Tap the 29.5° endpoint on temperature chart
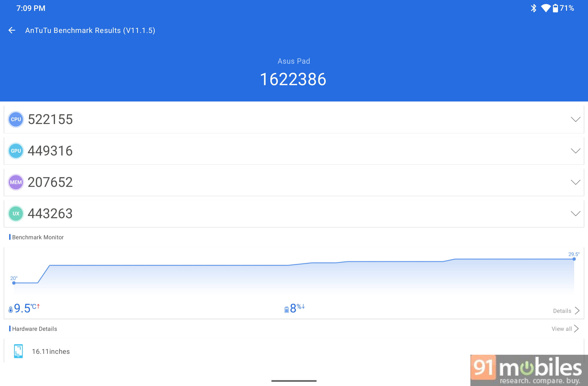The image size is (588, 386). point(574,259)
